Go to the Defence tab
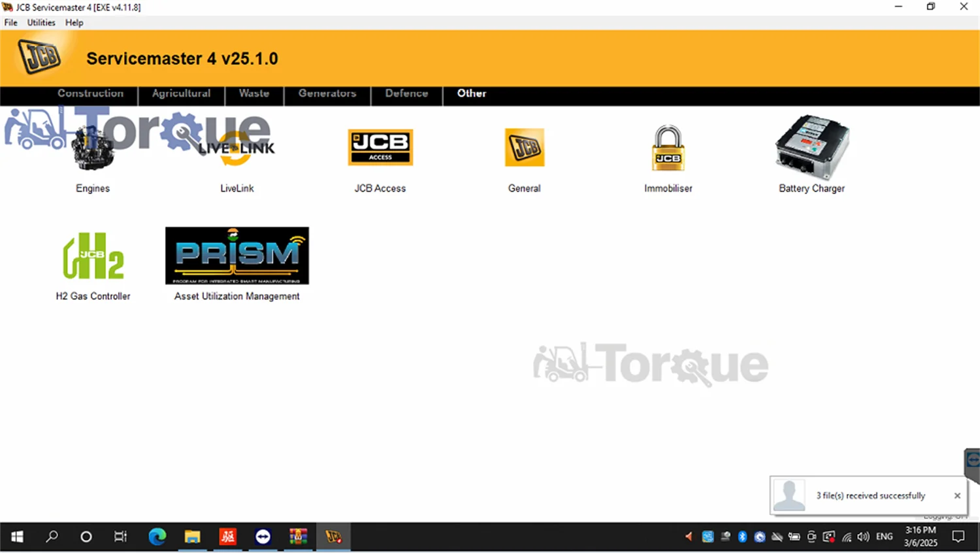The height and width of the screenshot is (553, 980). tap(406, 93)
